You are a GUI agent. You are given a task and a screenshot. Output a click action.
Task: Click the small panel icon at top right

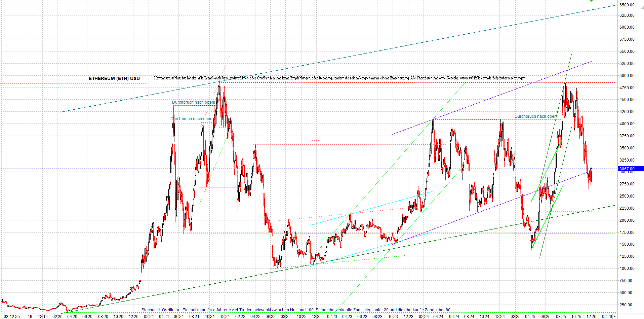[x=641, y=7]
